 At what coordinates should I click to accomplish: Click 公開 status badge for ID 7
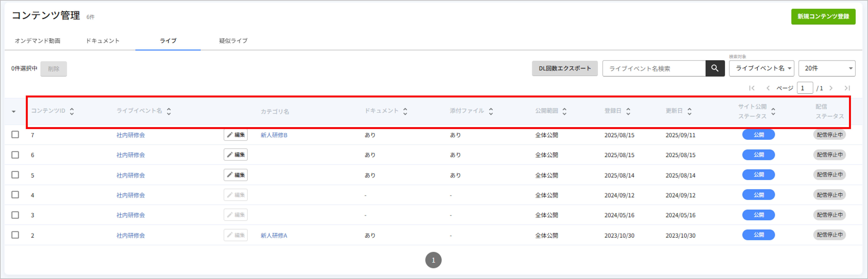(758, 135)
